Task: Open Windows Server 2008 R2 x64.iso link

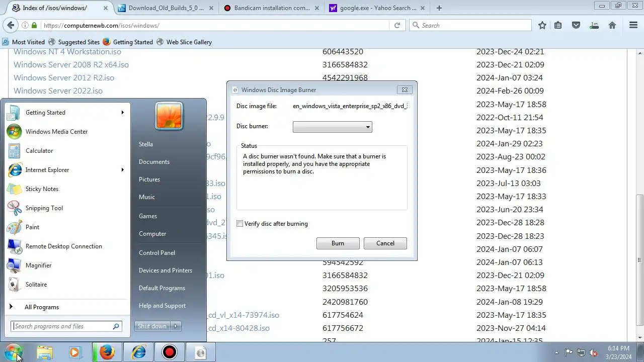Action: (x=71, y=65)
